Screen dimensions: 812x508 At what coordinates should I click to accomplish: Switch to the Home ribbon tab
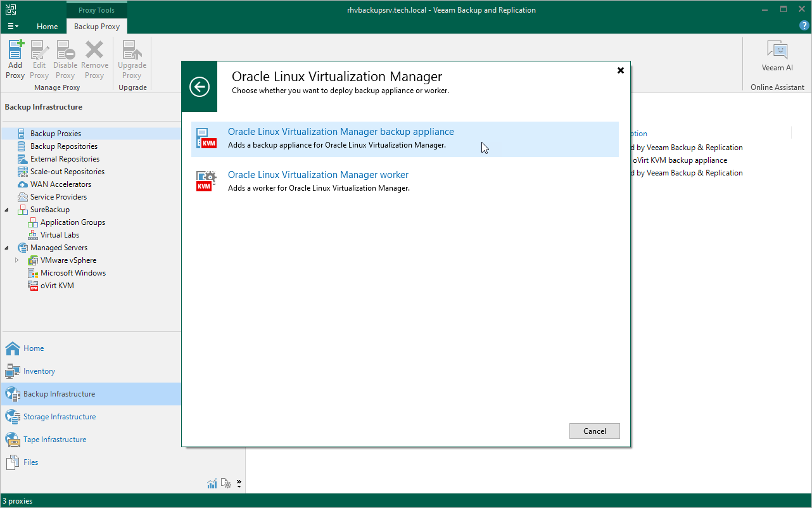point(47,27)
